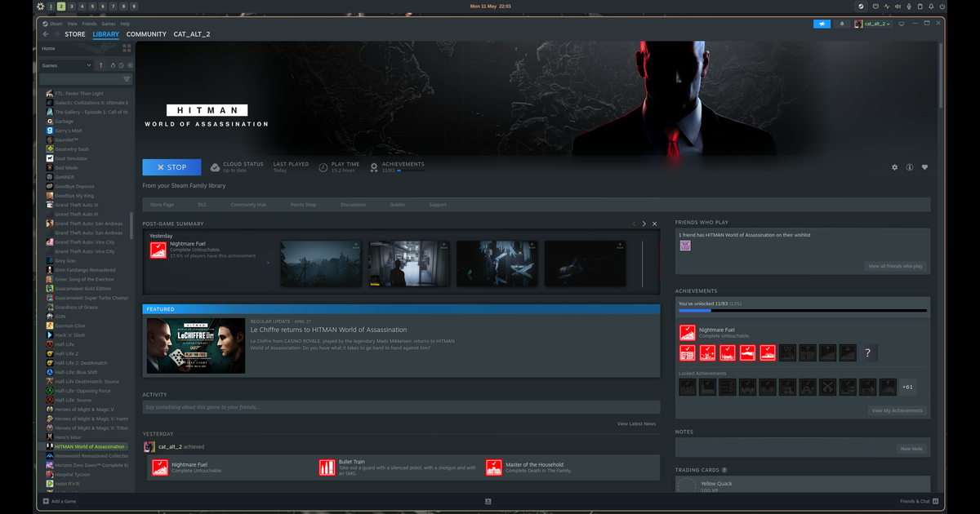Switch to COMMUNITY tab
980x514 pixels.
point(146,34)
